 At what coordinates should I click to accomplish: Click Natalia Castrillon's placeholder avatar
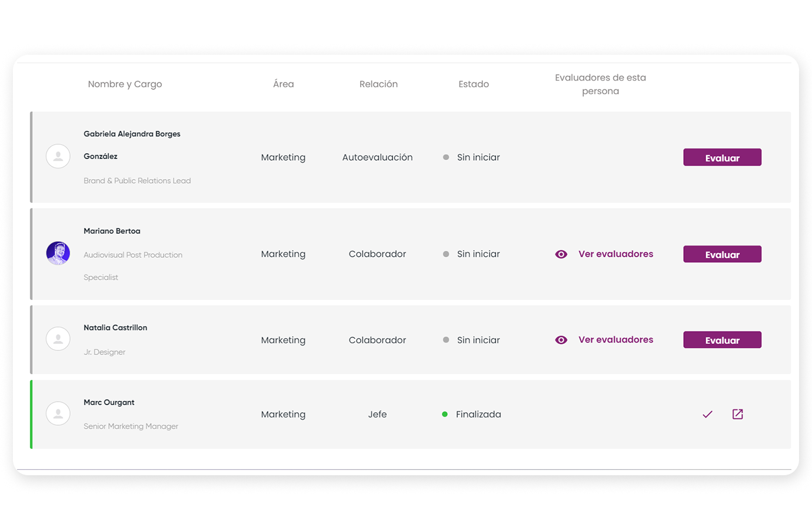pyautogui.click(x=58, y=339)
